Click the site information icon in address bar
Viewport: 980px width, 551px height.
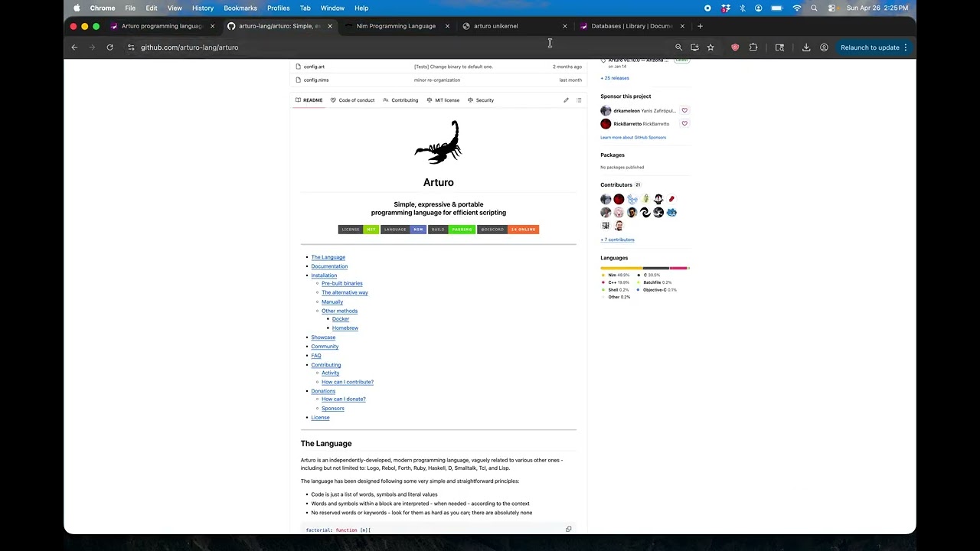click(x=131, y=47)
